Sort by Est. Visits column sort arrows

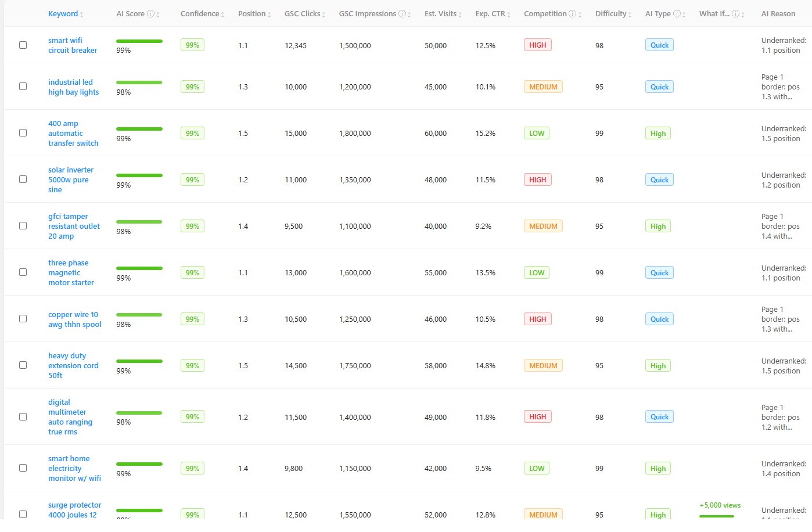click(x=461, y=15)
